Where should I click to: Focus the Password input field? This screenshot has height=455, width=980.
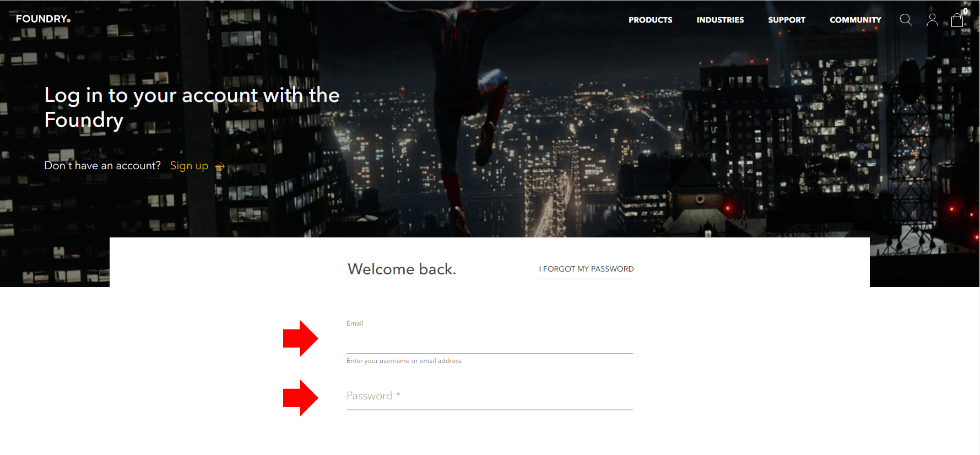[490, 397]
